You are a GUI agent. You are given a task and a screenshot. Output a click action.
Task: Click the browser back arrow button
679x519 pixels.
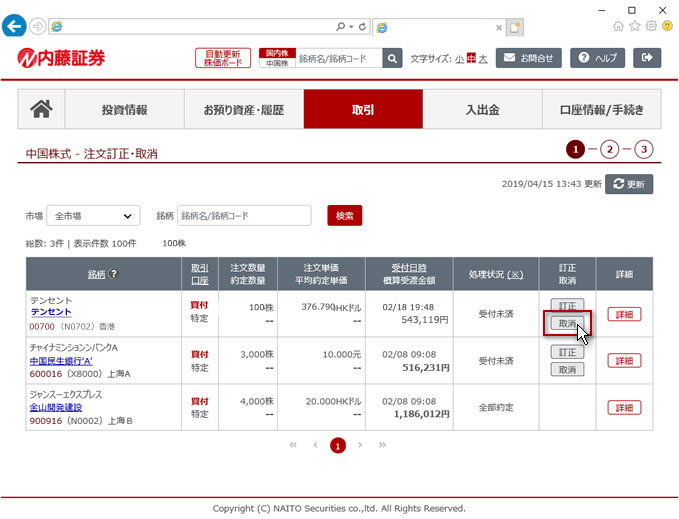[x=14, y=26]
